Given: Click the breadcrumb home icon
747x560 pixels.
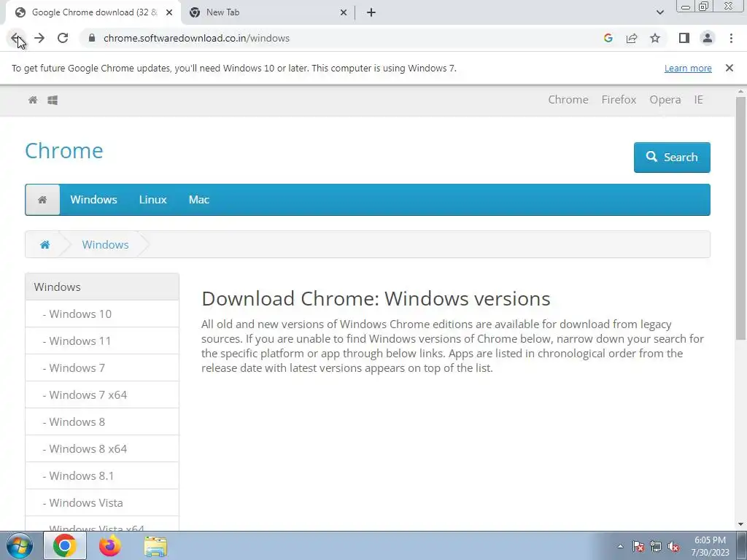Looking at the screenshot, I should (x=44, y=244).
